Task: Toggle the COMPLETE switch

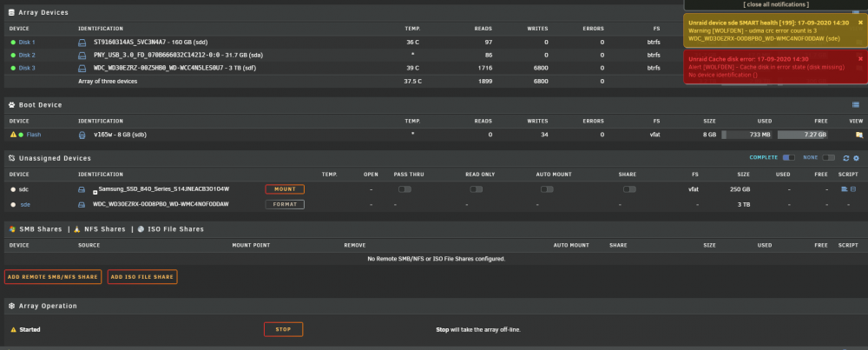Action: coord(789,158)
